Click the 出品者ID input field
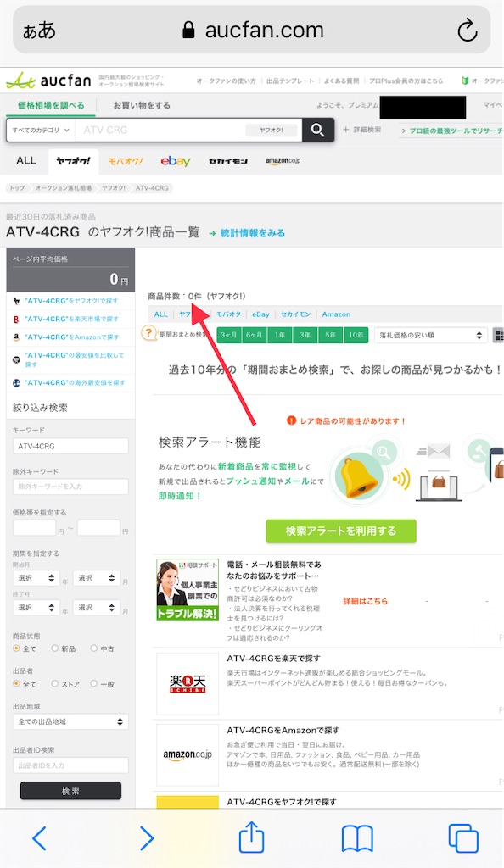The width and height of the screenshot is (504, 868). pyautogui.click(x=70, y=765)
